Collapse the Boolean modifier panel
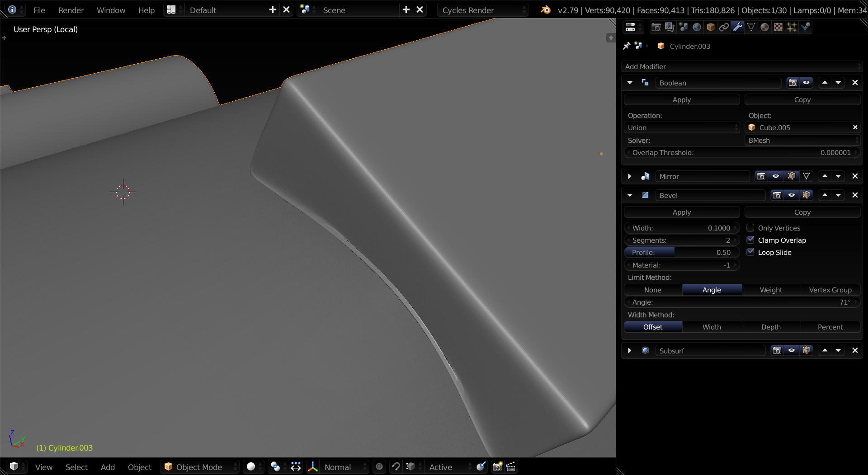 (630, 83)
